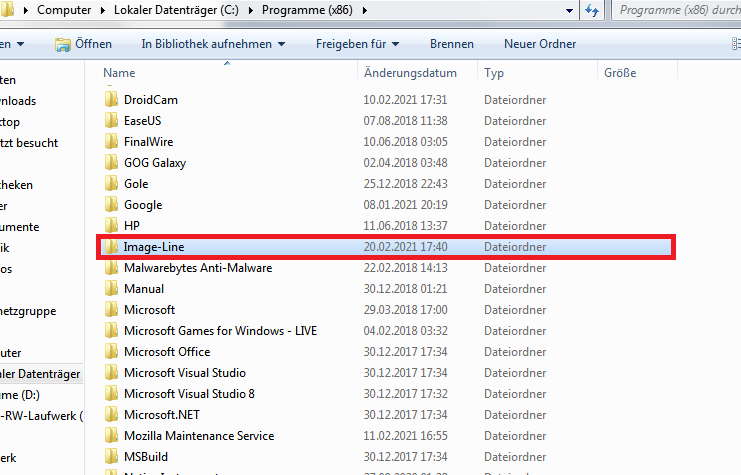The image size is (741, 475).
Task: Create a folder with Neuer Ordner
Action: coord(540,44)
